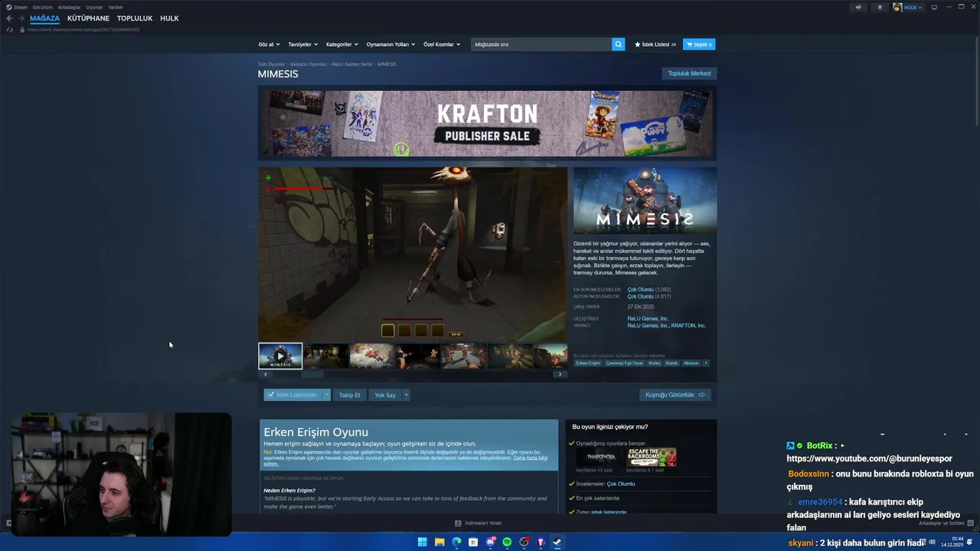Image resolution: width=980 pixels, height=551 pixels.
Task: Open wishlist options arrow beside İstek Listesinde
Action: [327, 395]
